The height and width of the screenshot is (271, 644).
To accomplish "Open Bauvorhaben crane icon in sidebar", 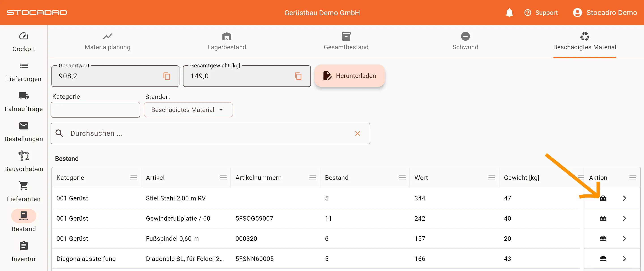I will 24,156.
